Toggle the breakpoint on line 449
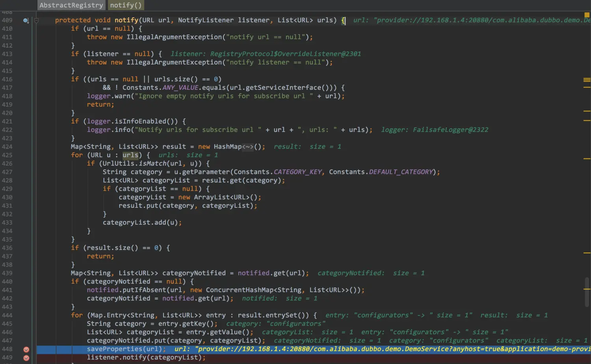Screen dimensions: 591x364 (26, 358)
